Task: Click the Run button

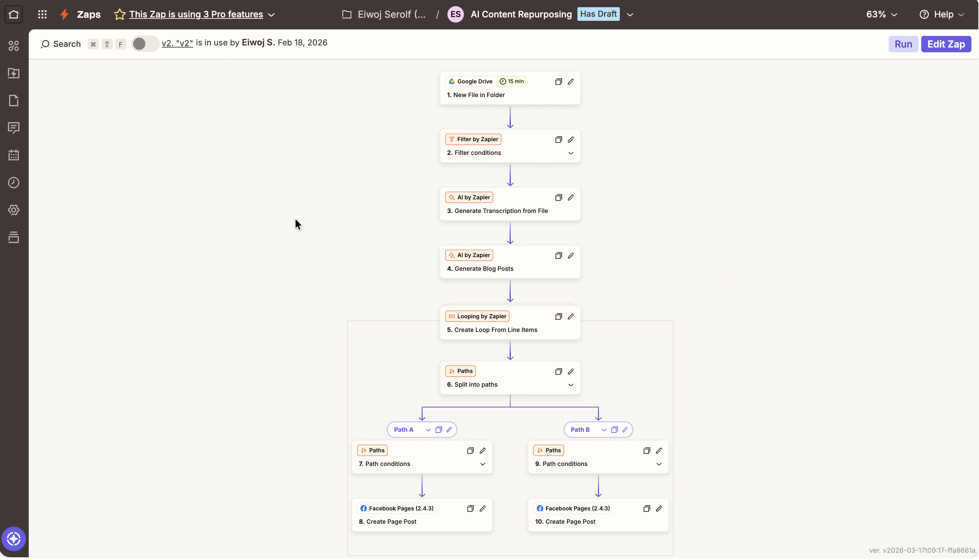Action: click(903, 44)
